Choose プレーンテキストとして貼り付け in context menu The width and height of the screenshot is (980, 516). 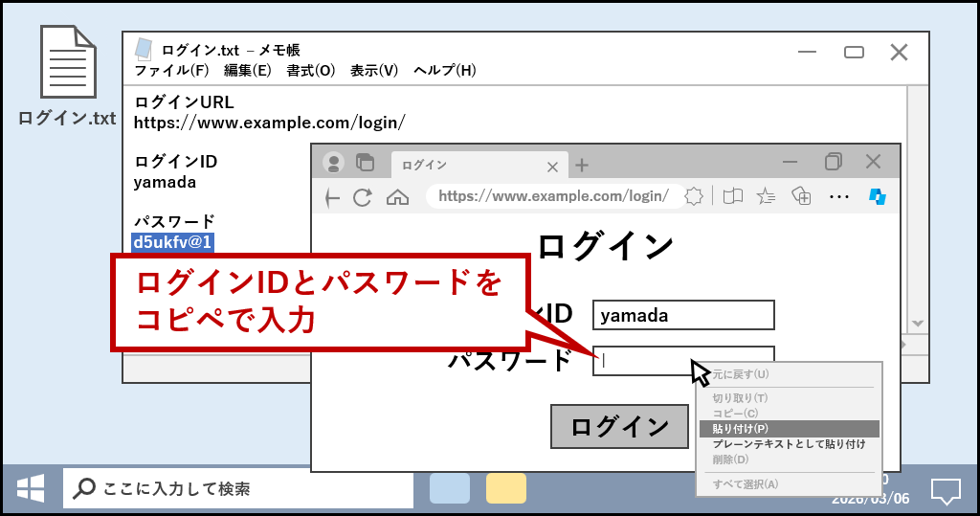(x=790, y=444)
